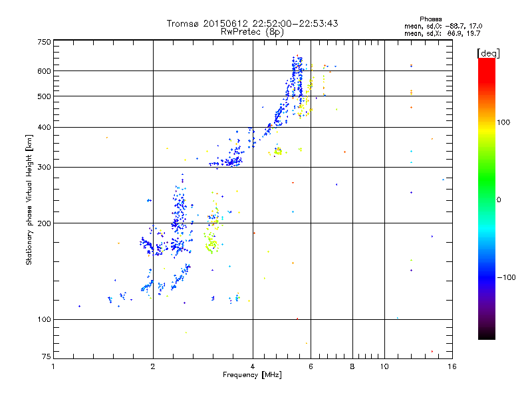Image resolution: width=532 pixels, height=399 pixels.
Task: Click the '8' x-axis tick label
Action: pyautogui.click(x=352, y=366)
